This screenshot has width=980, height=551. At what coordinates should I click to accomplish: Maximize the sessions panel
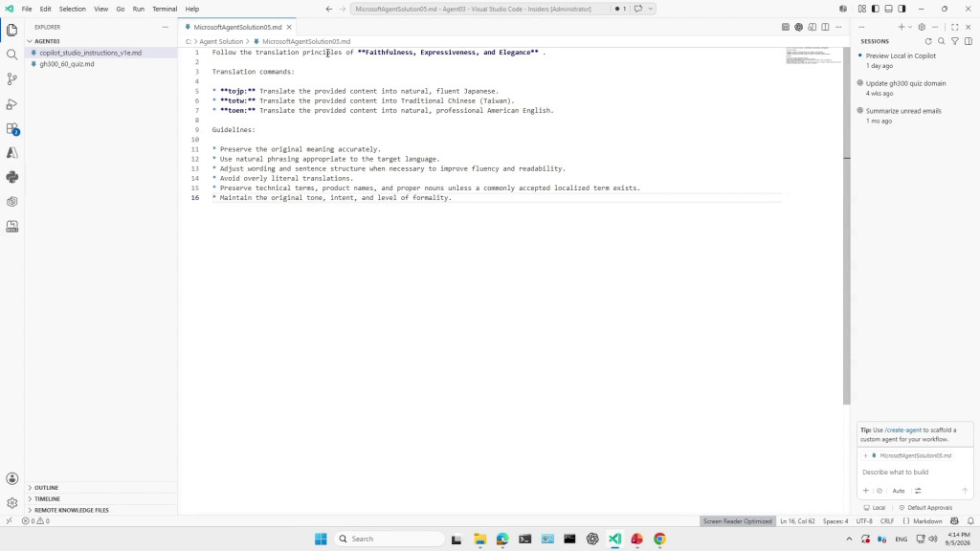[954, 27]
